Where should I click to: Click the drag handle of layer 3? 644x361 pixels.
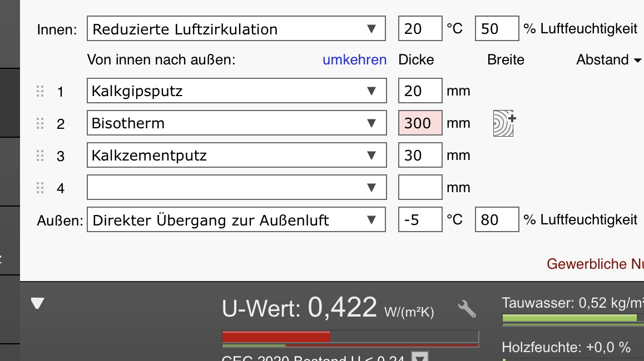(40, 156)
